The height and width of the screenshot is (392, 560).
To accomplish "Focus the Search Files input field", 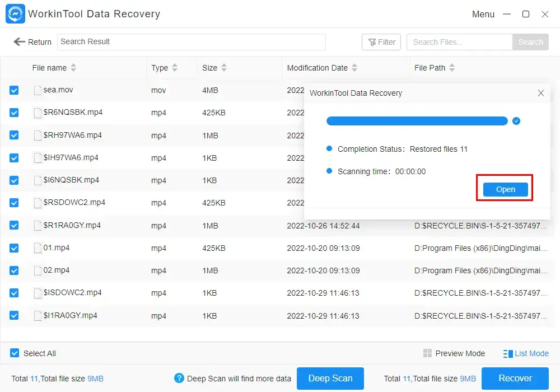I will click(459, 42).
